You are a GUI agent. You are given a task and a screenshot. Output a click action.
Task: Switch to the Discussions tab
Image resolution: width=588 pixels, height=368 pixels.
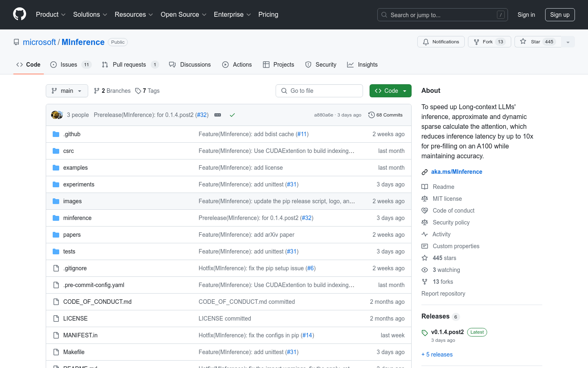tap(190, 65)
